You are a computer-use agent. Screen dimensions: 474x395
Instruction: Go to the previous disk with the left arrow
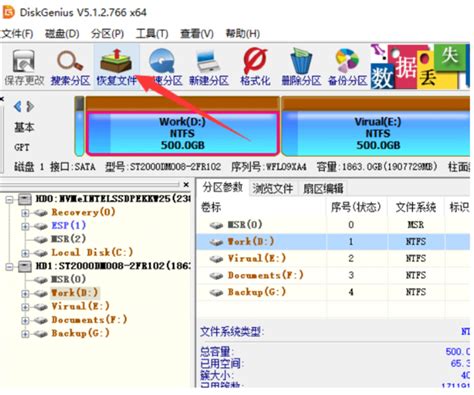18,107
